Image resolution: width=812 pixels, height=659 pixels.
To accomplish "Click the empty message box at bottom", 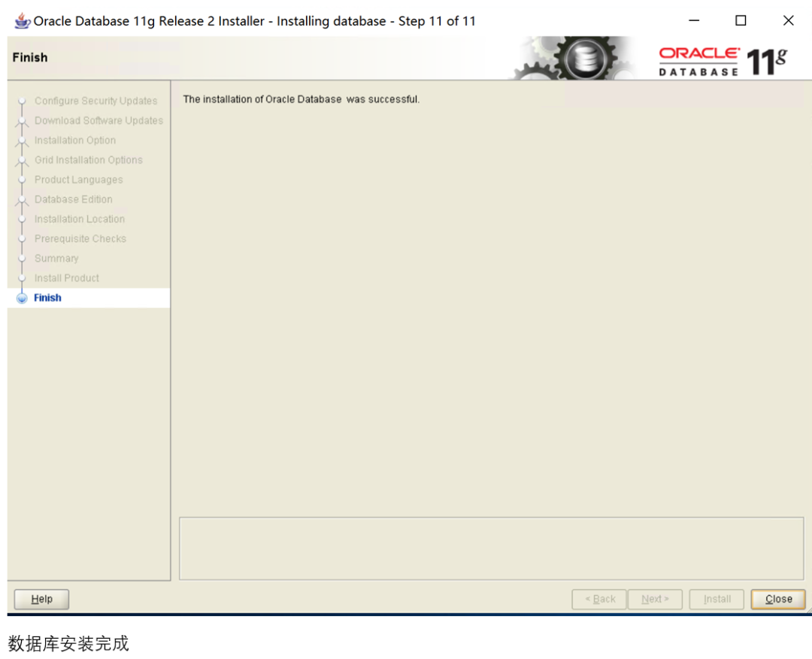I will pos(492,549).
